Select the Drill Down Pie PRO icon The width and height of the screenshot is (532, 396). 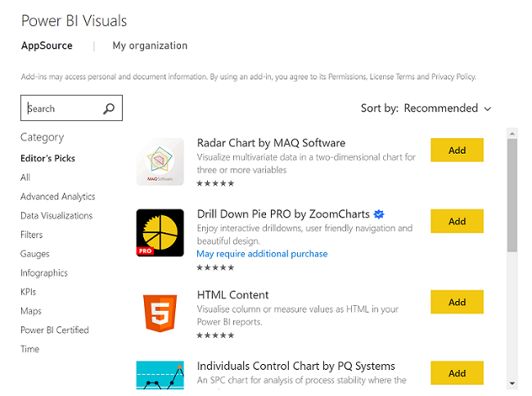(160, 232)
